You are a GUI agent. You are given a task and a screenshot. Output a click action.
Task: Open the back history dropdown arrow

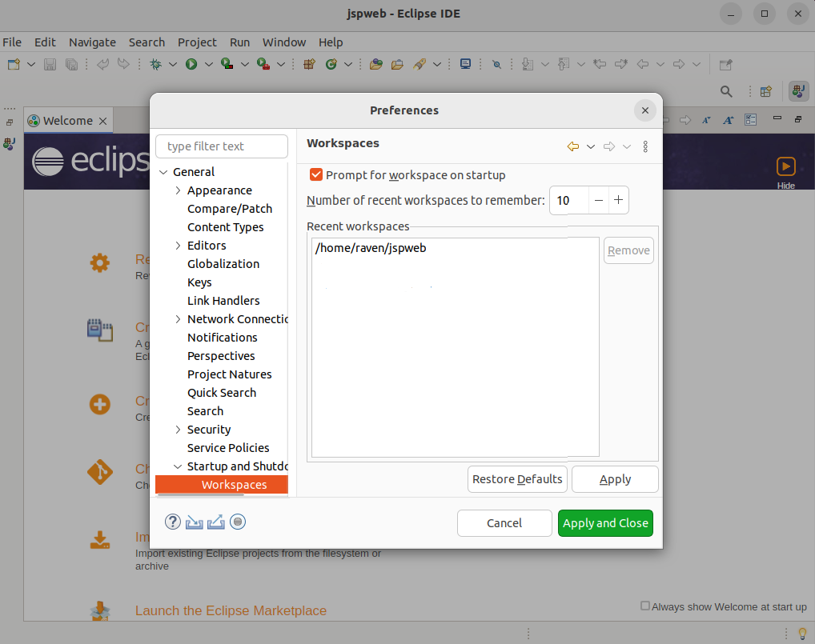[x=591, y=146]
